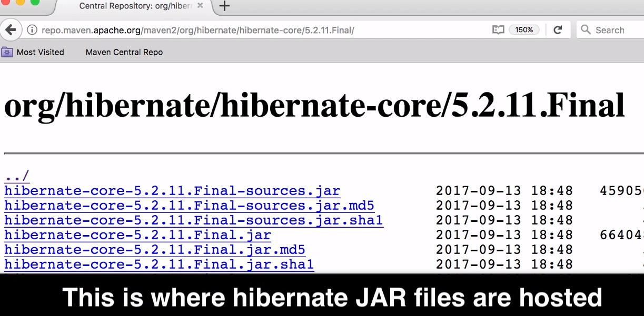The height and width of the screenshot is (316, 644).
Task: Open the Most Visited bookmarks folder
Action: click(33, 52)
